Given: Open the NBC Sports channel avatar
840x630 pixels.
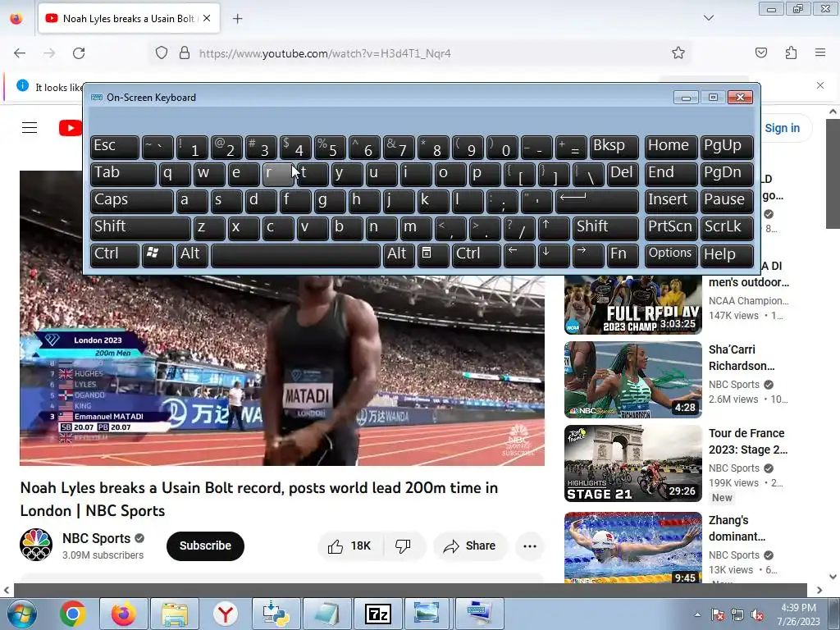Looking at the screenshot, I should pyautogui.click(x=36, y=545).
